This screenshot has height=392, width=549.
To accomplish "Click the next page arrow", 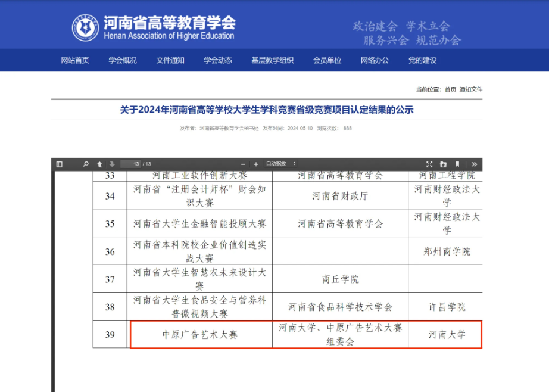I will [x=111, y=164].
